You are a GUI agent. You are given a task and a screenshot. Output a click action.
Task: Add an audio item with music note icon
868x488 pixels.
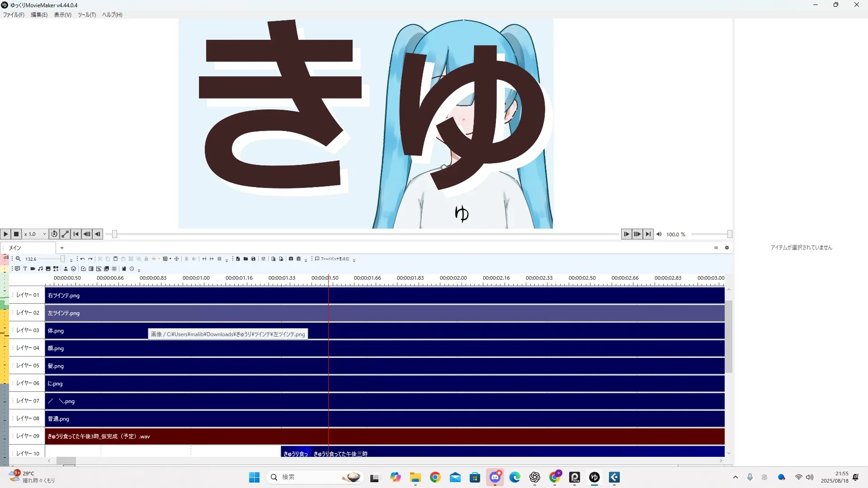pos(41,269)
